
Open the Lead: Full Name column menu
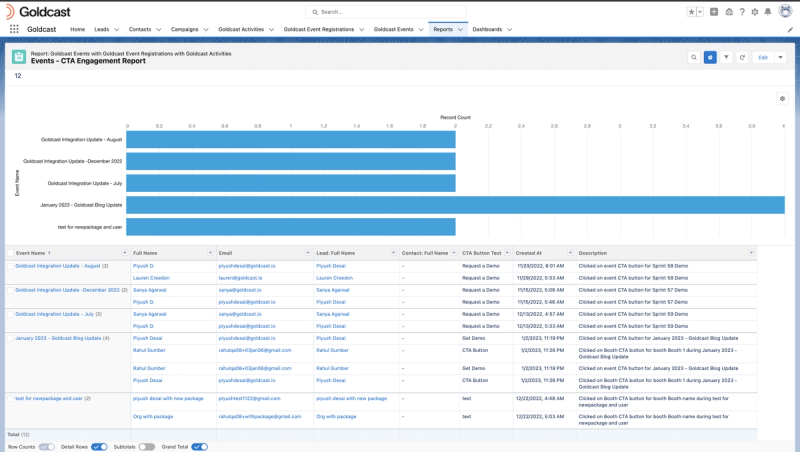[393, 253]
